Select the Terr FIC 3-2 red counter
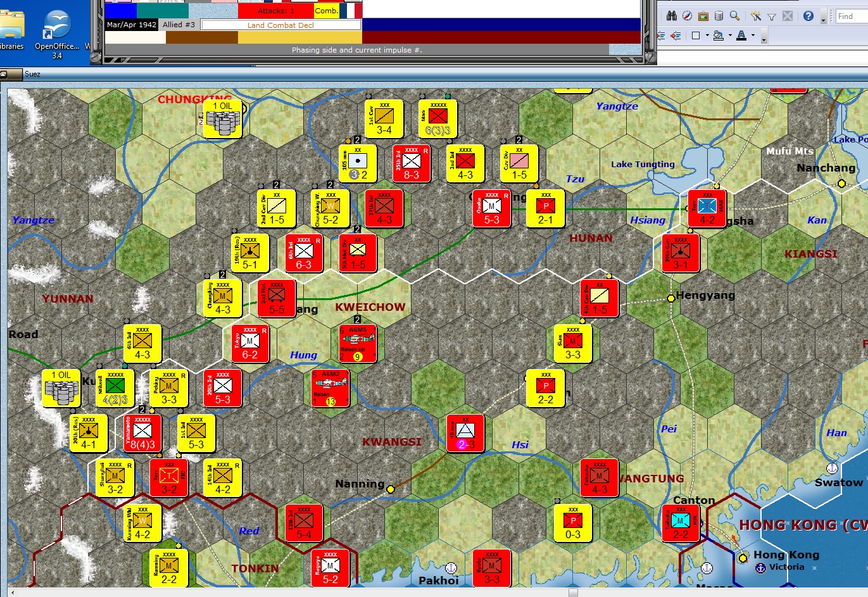Screen dimensions: 868x597 169,478
